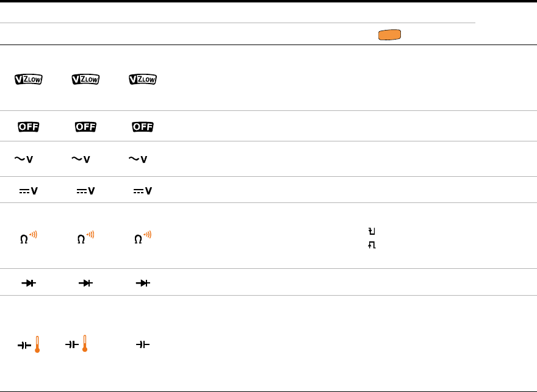Click the middle AC voltage icon
The width and height of the screenshot is (537, 392).
[81, 159]
